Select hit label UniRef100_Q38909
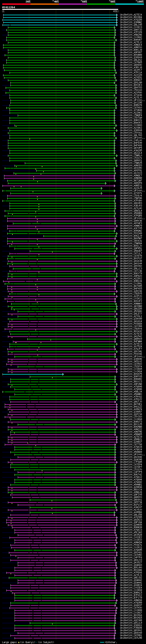The image size is (146, 644). pos(131,58)
